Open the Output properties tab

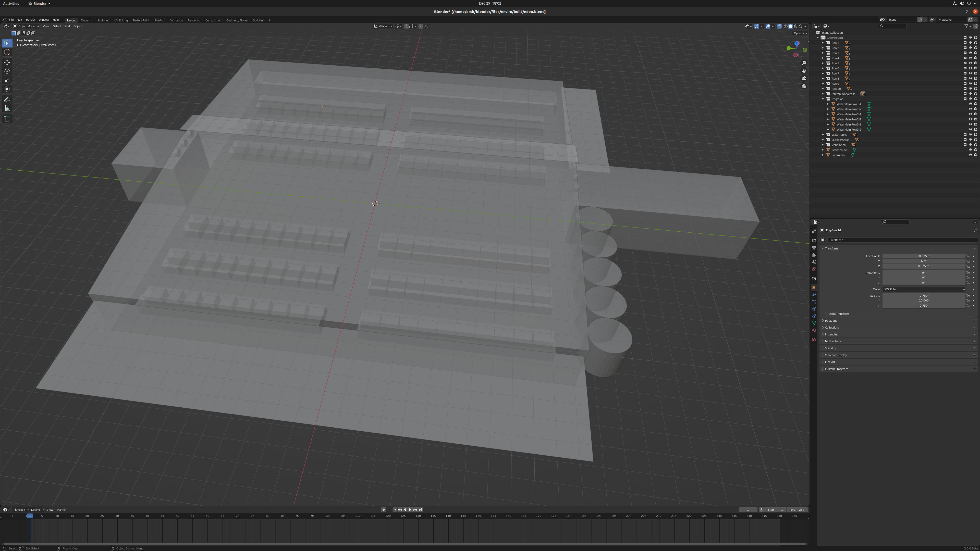click(814, 247)
